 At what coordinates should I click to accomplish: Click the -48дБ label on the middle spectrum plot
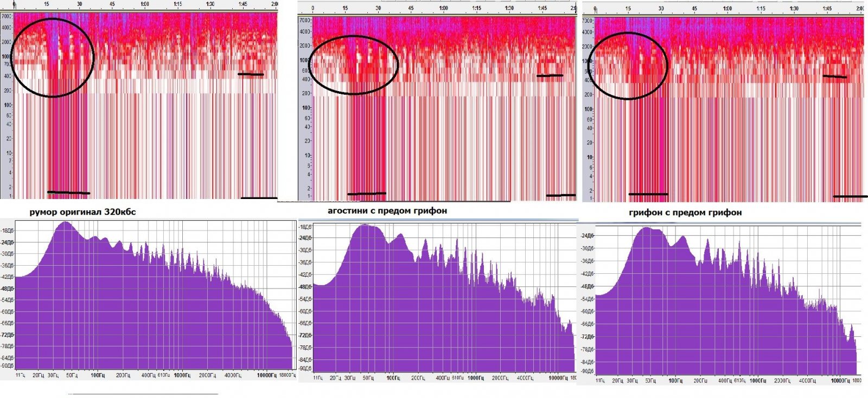(305, 286)
